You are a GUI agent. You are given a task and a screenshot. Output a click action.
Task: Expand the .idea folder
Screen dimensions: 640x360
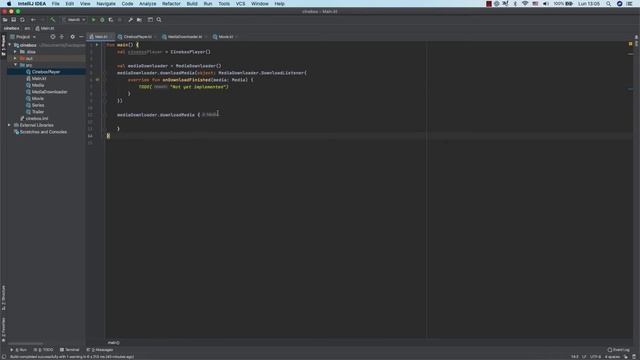[x=16, y=52]
